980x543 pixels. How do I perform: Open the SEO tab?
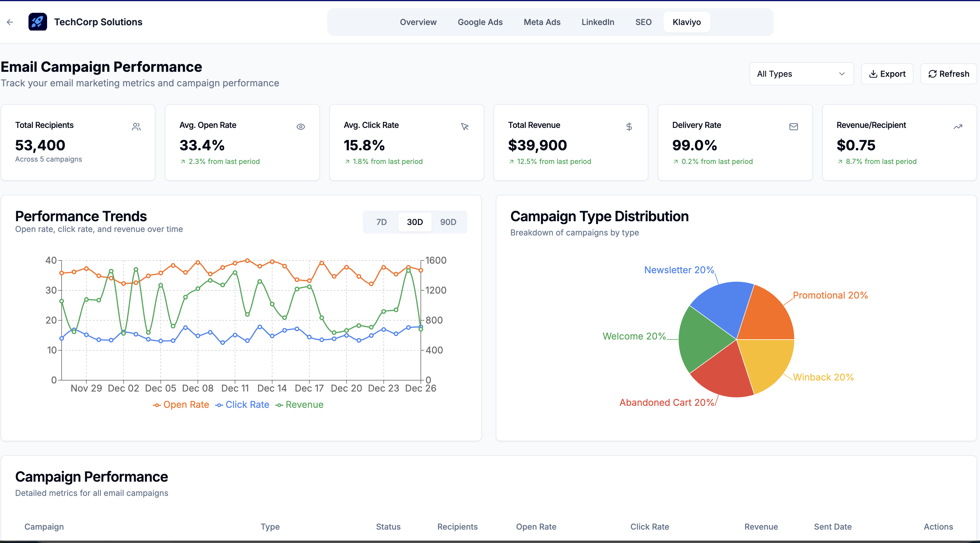pos(643,22)
